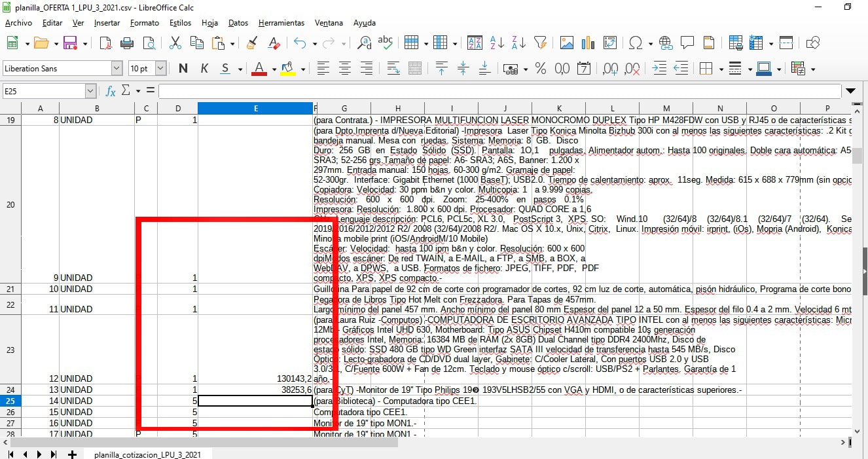
Task: Click the Copy icon
Action: 196,43
